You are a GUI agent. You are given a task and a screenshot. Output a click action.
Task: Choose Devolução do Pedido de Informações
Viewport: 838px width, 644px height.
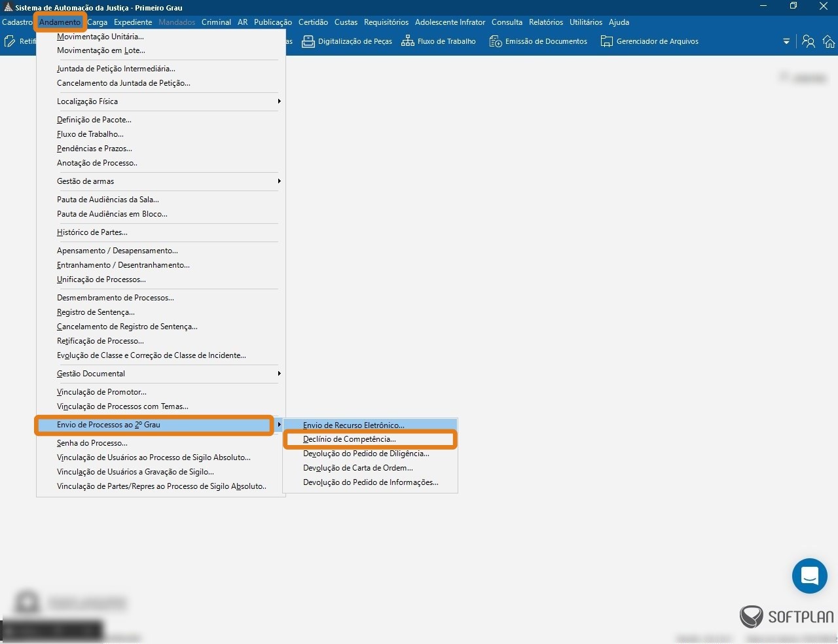[370, 482]
